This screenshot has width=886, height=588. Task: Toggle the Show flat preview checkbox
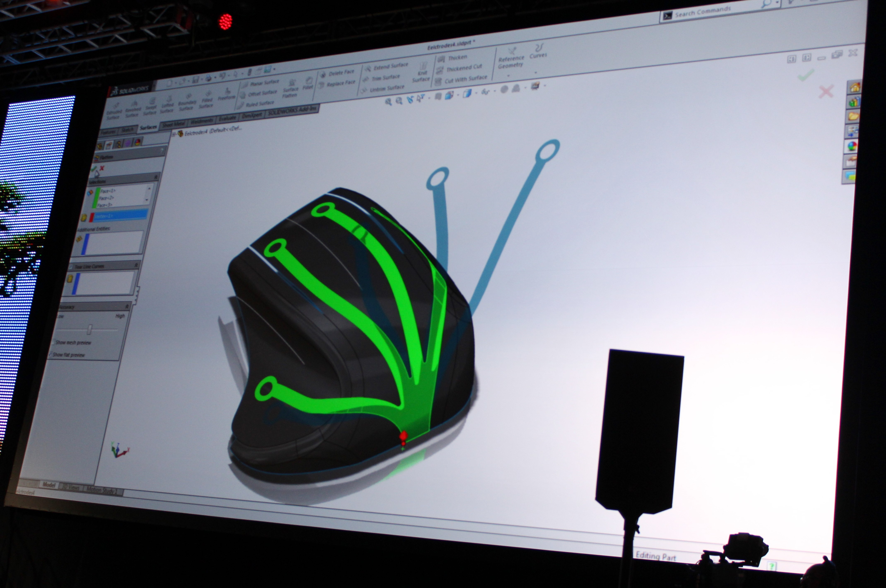pos(50,354)
